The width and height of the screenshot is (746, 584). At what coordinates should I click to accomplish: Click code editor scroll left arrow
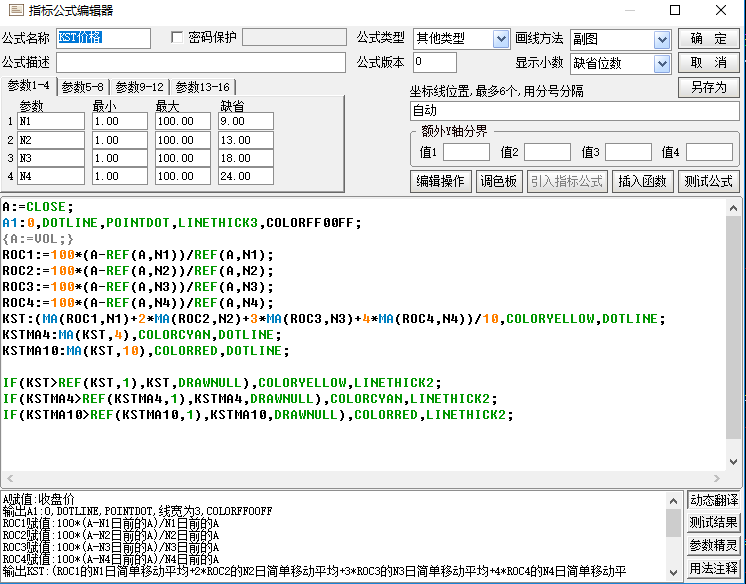pos(10,478)
